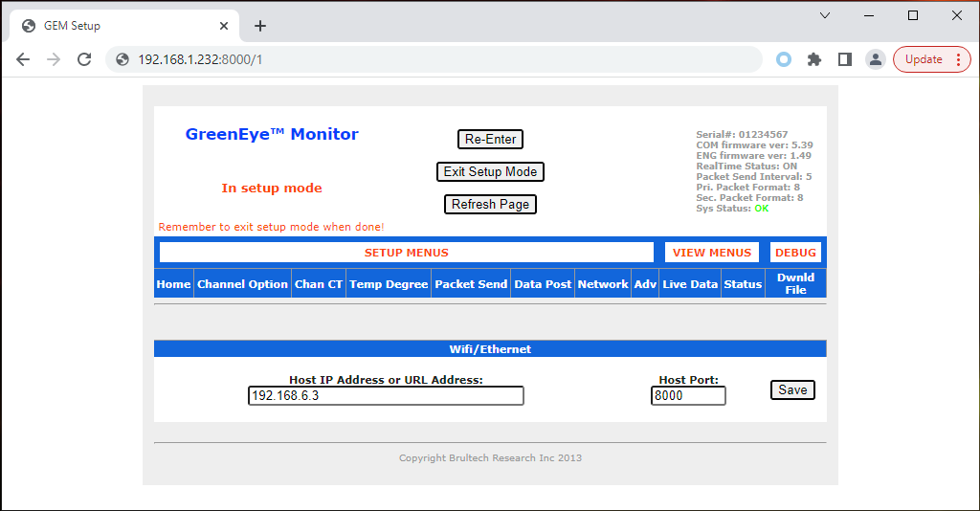
Task: Click 'RealTime Status: ON' text
Action: click(x=746, y=167)
